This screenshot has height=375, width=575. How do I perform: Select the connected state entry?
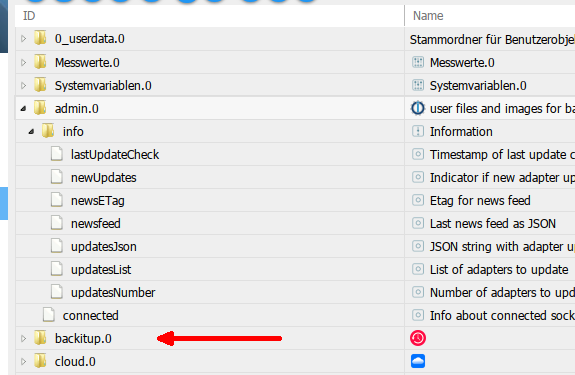point(91,316)
